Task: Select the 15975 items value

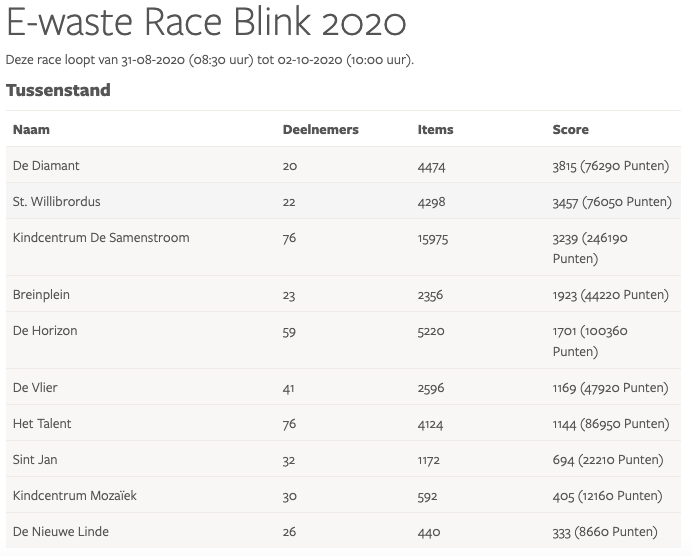Action: 436,239
